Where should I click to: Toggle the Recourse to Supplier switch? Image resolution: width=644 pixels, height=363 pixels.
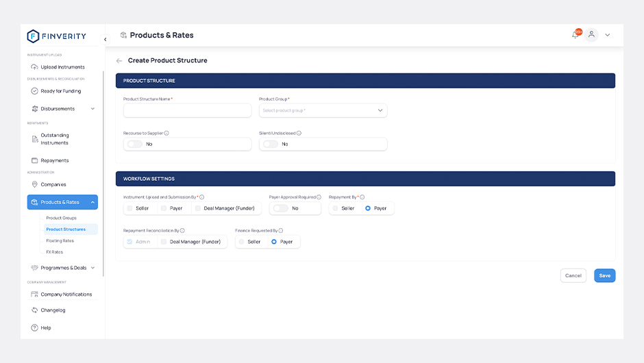coord(135,144)
